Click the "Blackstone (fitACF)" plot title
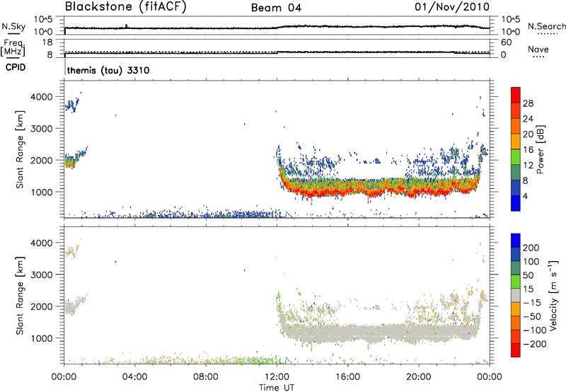 click(126, 6)
